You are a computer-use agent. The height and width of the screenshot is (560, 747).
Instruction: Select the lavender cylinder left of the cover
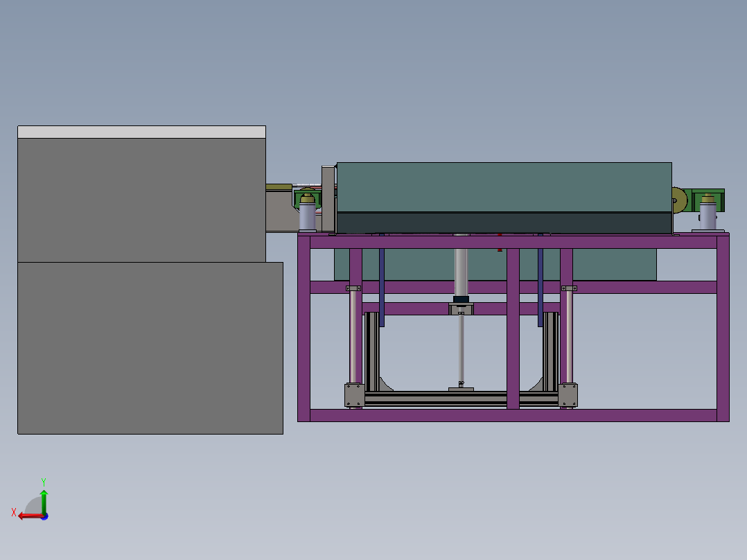[x=307, y=216]
